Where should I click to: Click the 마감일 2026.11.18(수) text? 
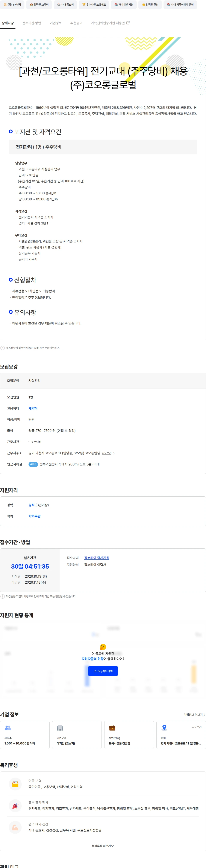29,582
